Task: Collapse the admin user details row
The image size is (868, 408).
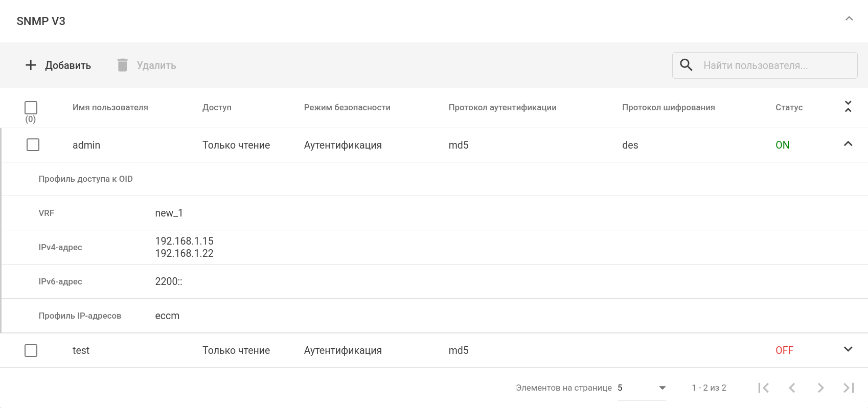Action: (848, 144)
